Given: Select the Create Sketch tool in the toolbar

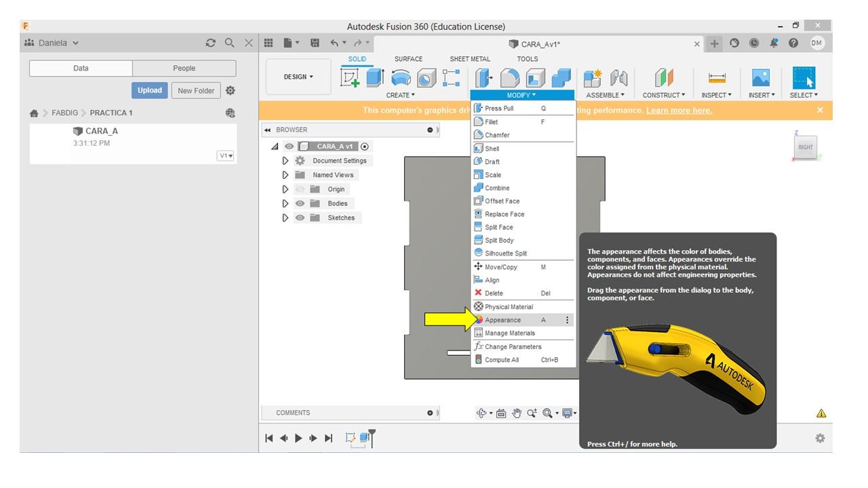Looking at the screenshot, I should coord(351,78).
